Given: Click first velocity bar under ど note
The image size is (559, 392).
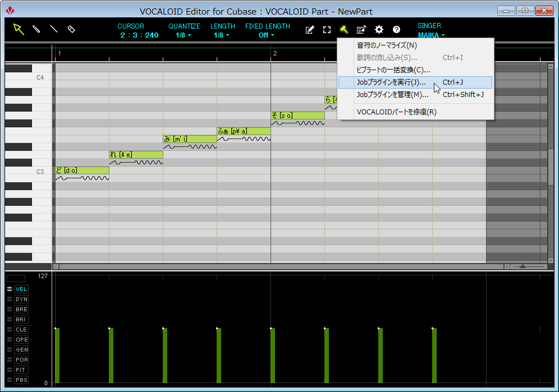Looking at the screenshot, I should (57, 356).
